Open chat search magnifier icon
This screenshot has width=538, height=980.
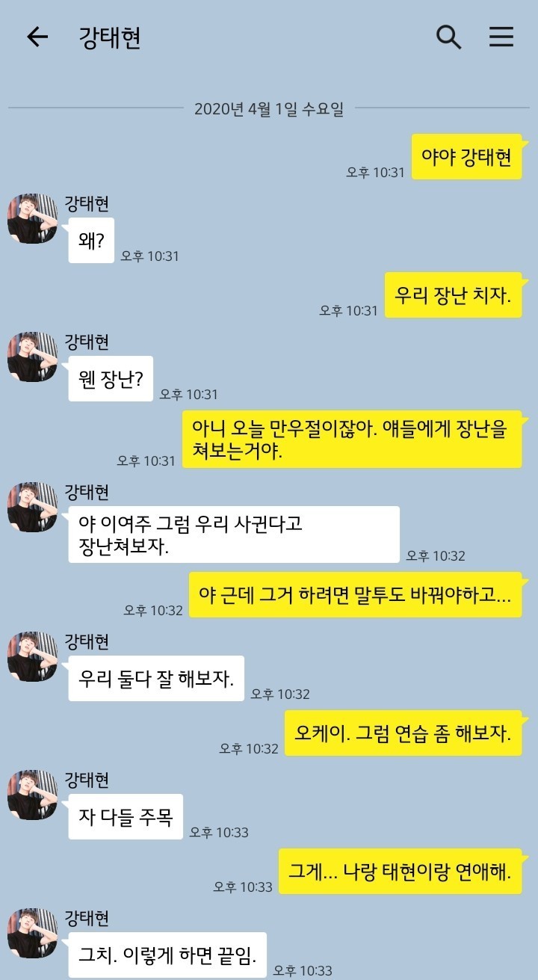tap(448, 37)
